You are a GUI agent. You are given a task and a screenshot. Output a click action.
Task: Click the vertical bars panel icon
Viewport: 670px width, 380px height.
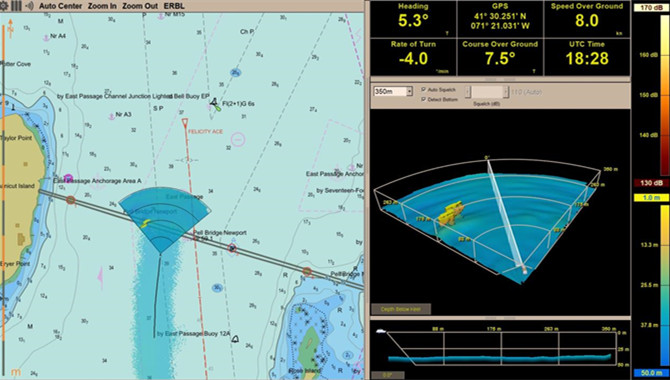coord(16,6)
